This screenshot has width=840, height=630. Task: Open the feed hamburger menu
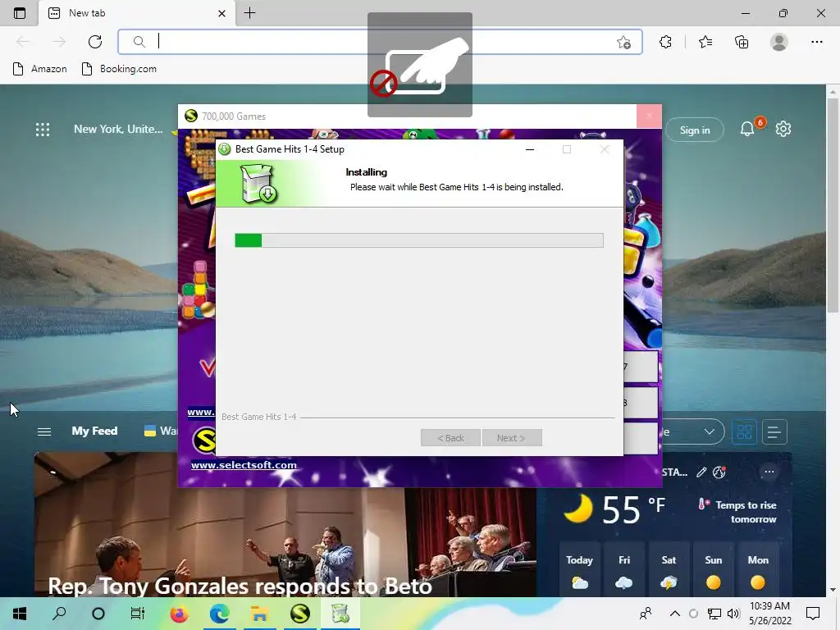(44, 431)
